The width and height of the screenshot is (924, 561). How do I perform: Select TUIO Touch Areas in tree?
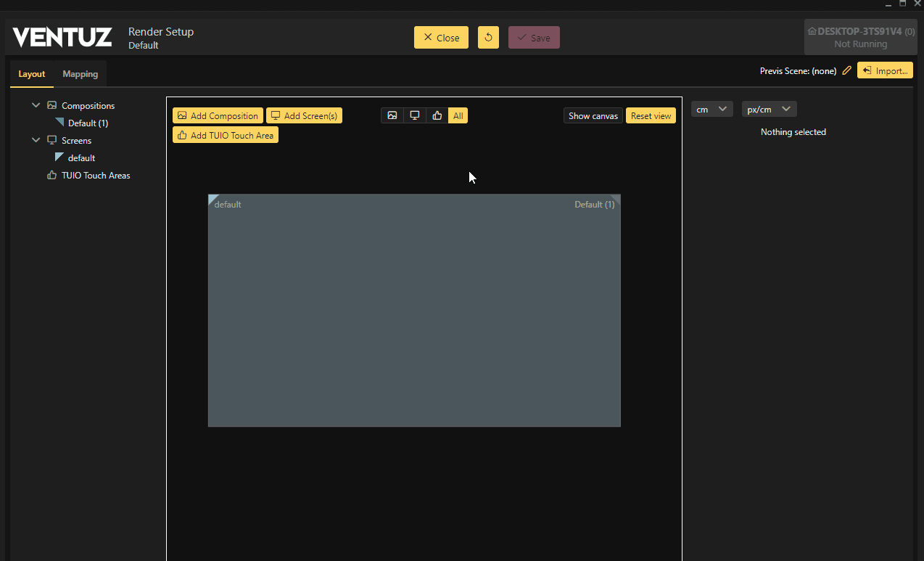point(96,176)
